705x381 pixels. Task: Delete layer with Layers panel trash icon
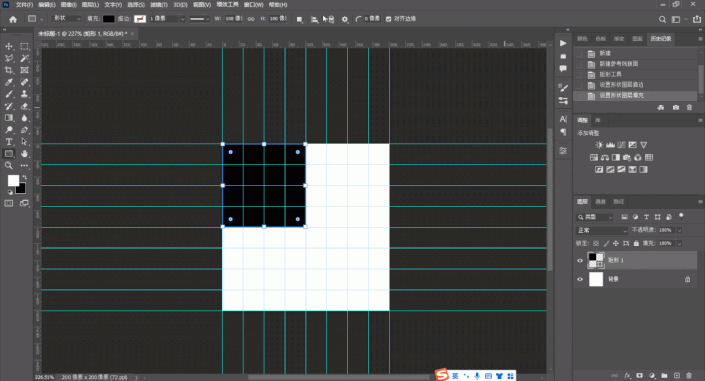pos(689,376)
